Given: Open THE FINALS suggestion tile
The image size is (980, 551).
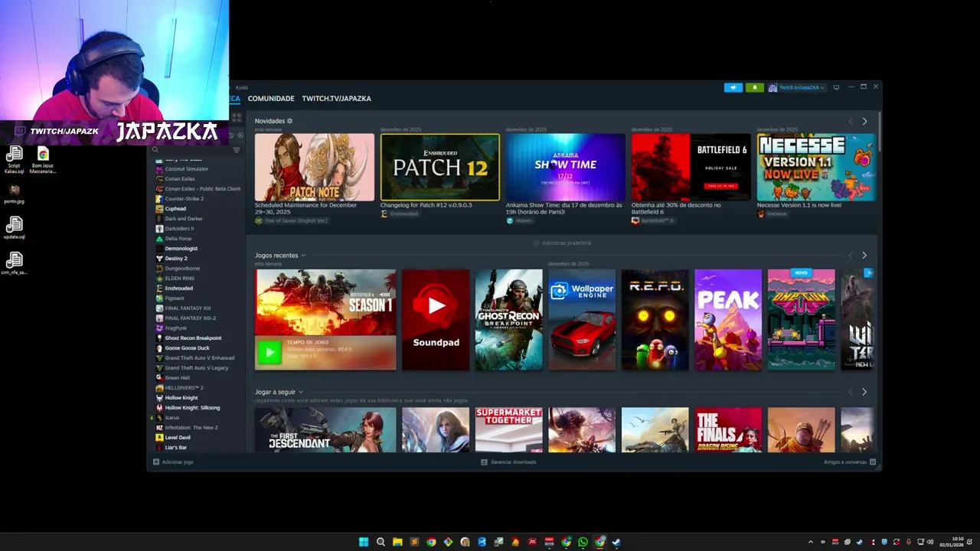Looking at the screenshot, I should [x=728, y=429].
